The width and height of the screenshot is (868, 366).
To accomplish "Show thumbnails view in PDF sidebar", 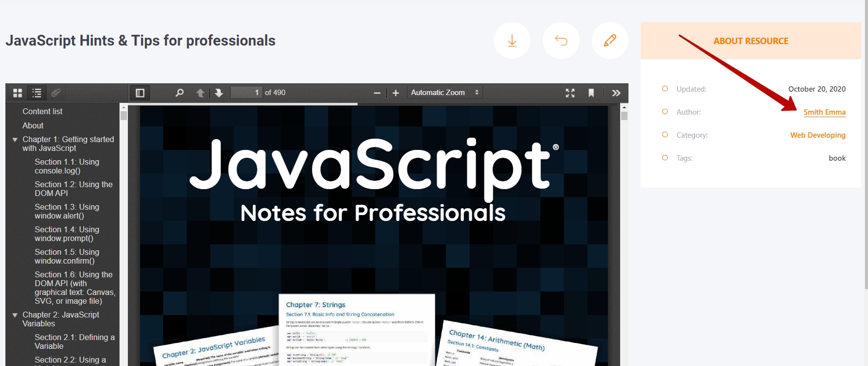I will point(18,93).
